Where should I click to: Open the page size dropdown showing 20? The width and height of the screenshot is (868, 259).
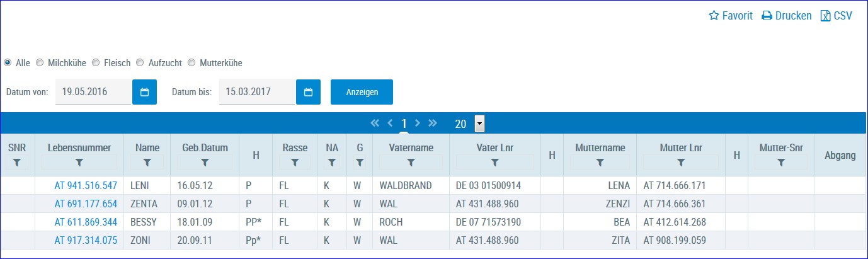[479, 124]
